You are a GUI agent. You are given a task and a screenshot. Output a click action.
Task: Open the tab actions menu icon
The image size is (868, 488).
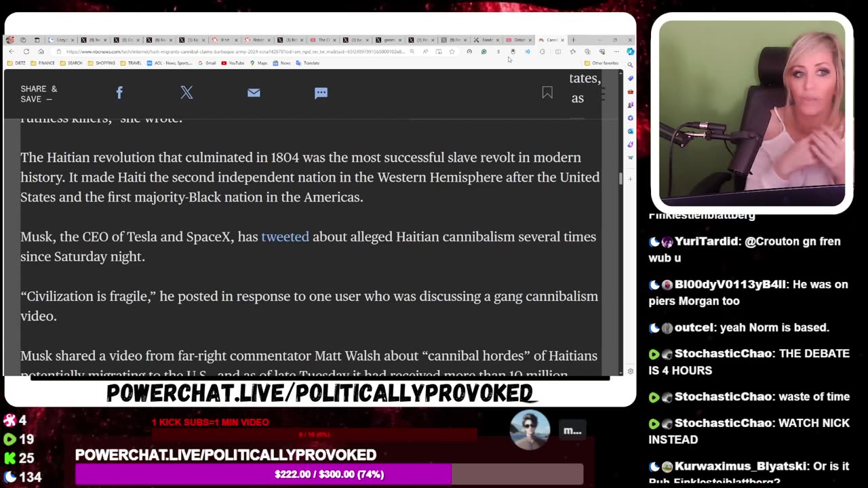click(37, 40)
